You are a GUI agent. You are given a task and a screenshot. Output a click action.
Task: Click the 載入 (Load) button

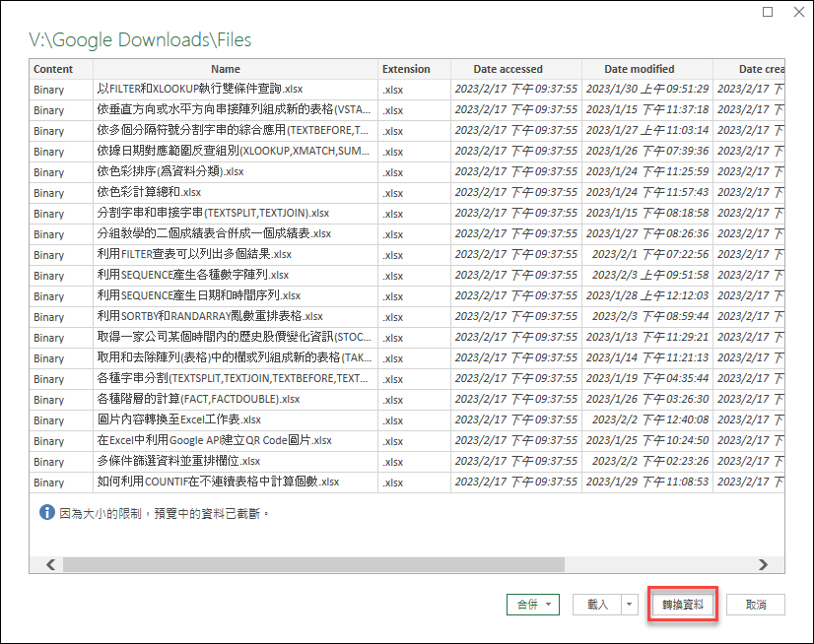[x=597, y=605]
